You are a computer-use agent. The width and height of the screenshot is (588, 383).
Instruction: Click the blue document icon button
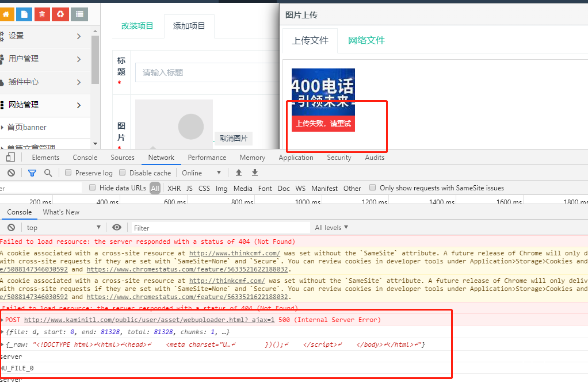tap(24, 14)
